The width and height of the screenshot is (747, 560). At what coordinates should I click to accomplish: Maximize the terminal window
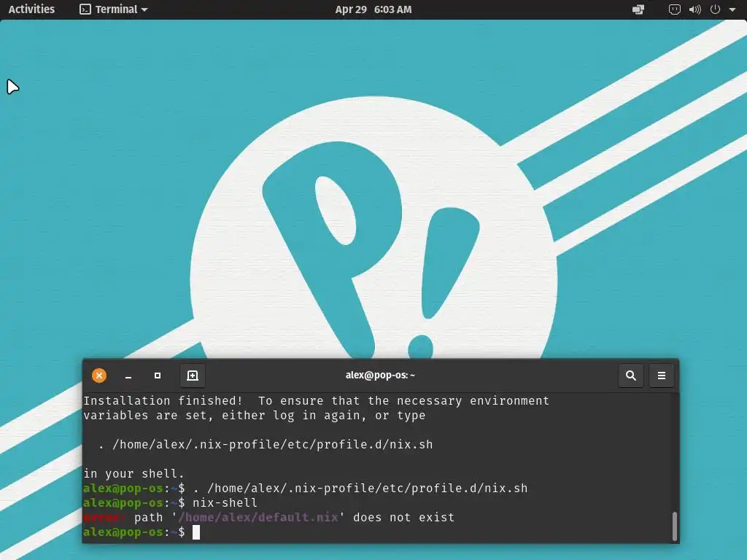point(158,376)
